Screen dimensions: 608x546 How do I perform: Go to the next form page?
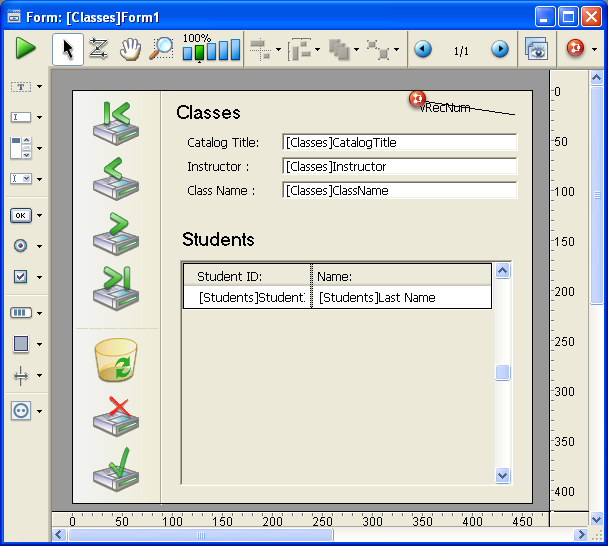(499, 49)
